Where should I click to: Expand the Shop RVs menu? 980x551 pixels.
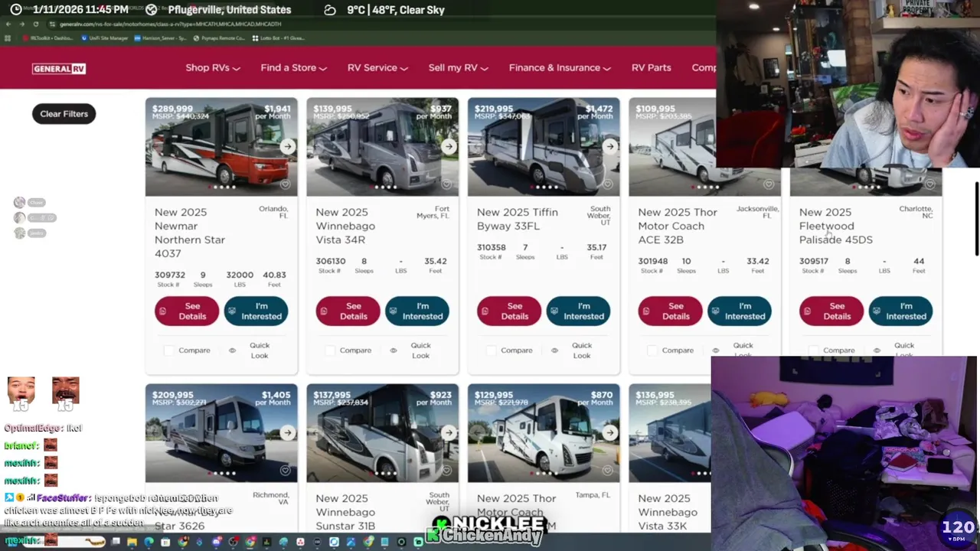[212, 67]
